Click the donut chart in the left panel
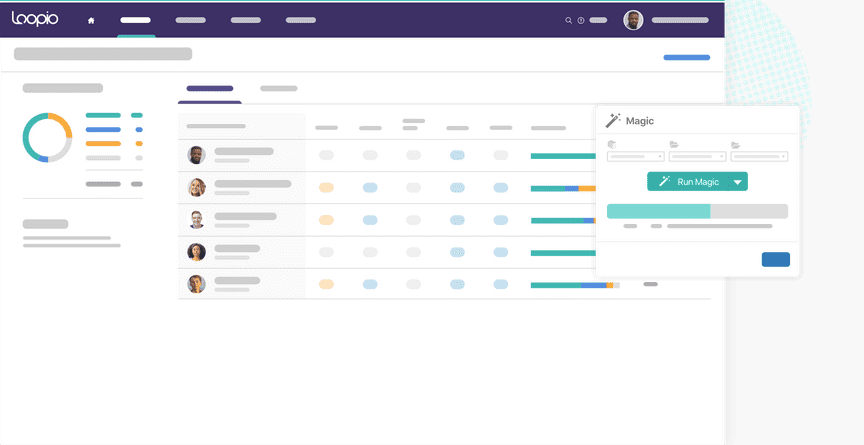This screenshot has height=445, width=864. point(47,138)
